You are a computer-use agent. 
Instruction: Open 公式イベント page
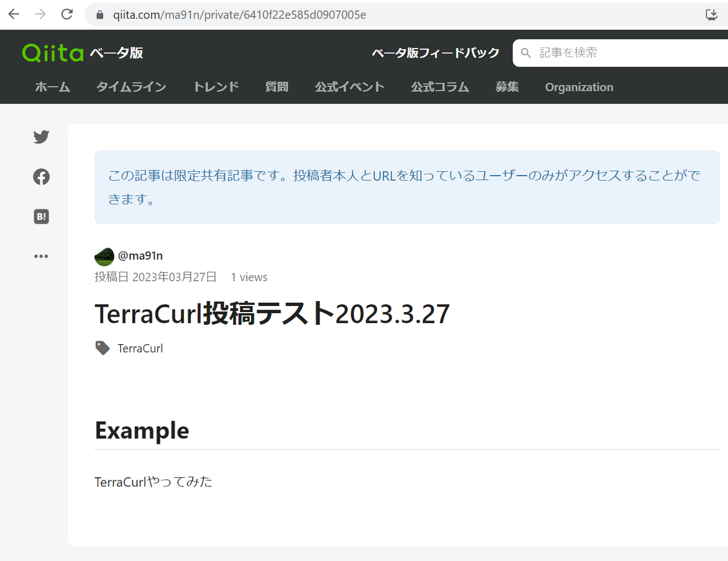coord(349,87)
